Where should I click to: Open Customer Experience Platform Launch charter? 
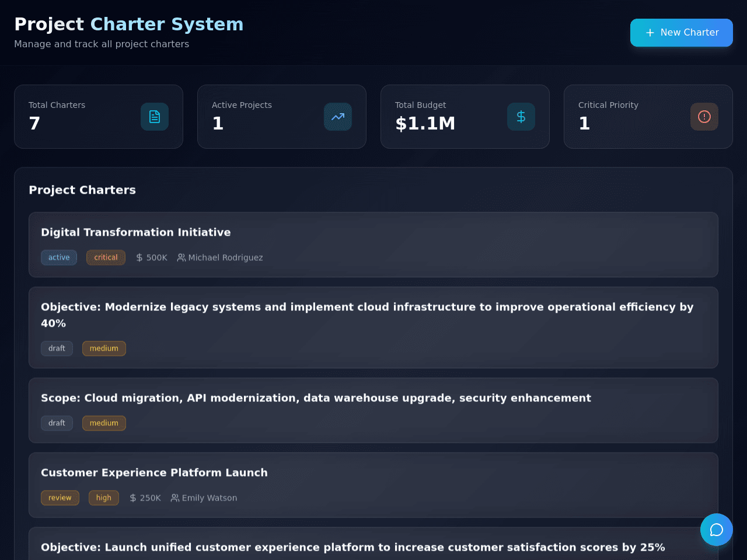[x=373, y=485]
